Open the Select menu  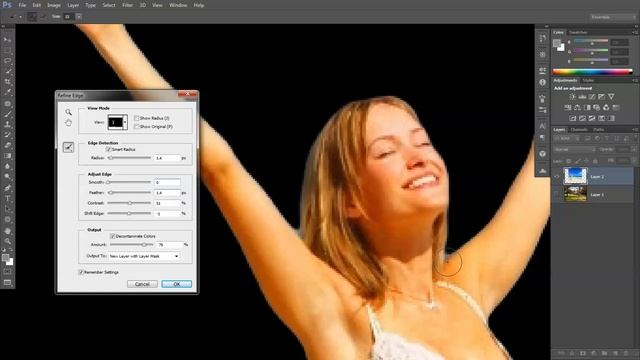tap(109, 5)
